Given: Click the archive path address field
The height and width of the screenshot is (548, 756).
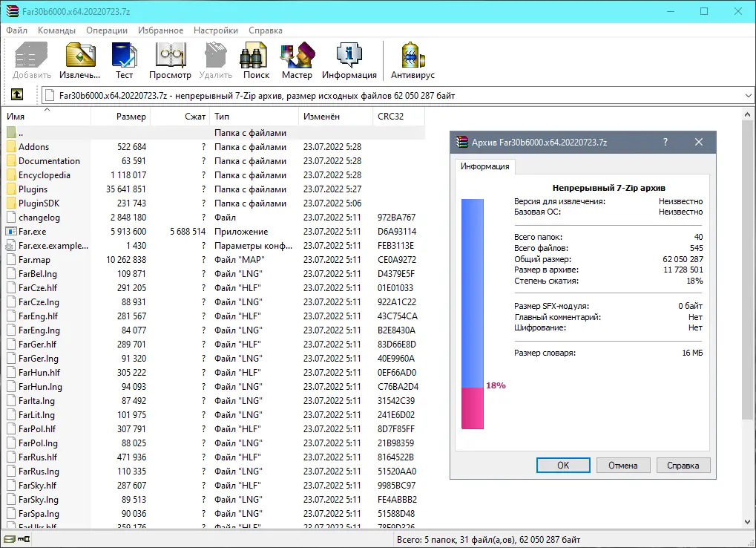Looking at the screenshot, I should (x=392, y=96).
